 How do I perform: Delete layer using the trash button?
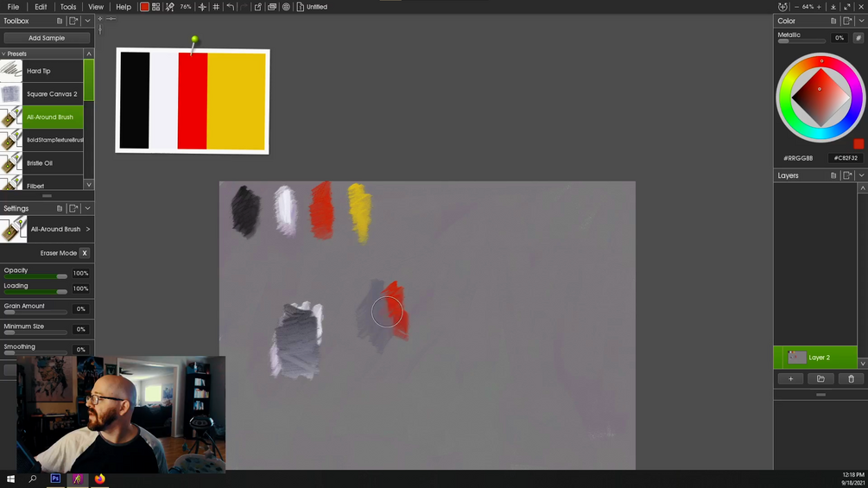[851, 379]
